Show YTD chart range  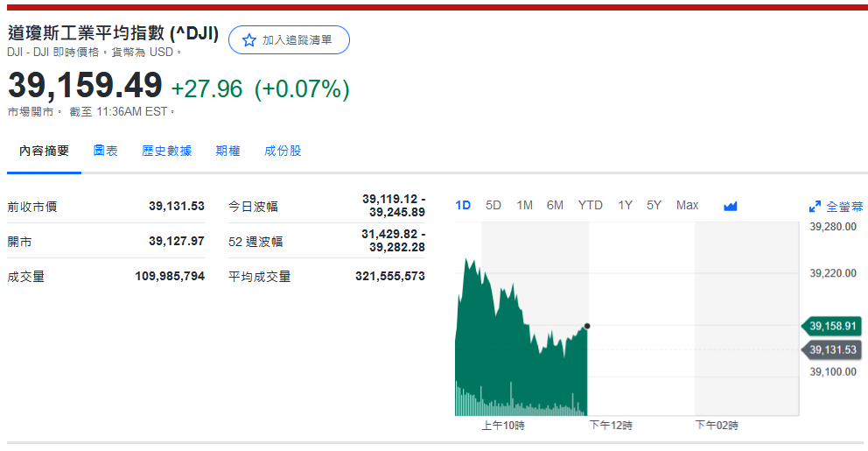[590, 205]
